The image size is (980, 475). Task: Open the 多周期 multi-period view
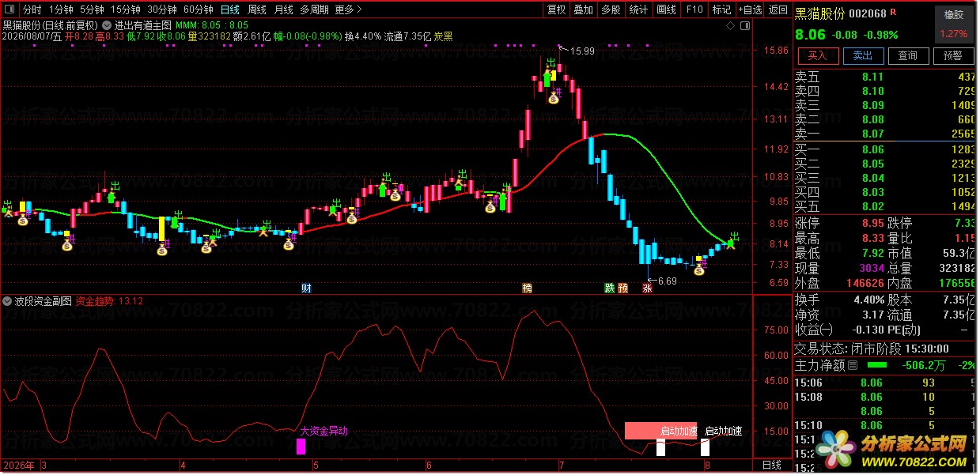(x=314, y=9)
